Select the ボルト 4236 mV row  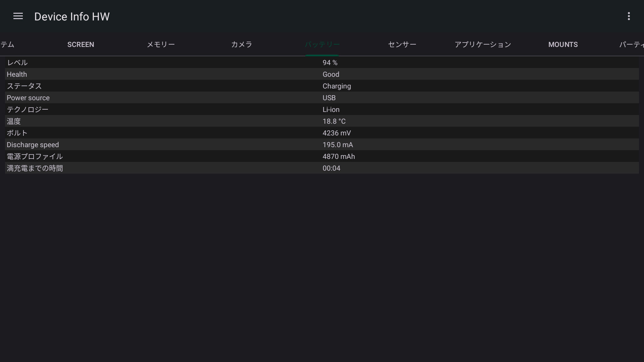(x=322, y=133)
